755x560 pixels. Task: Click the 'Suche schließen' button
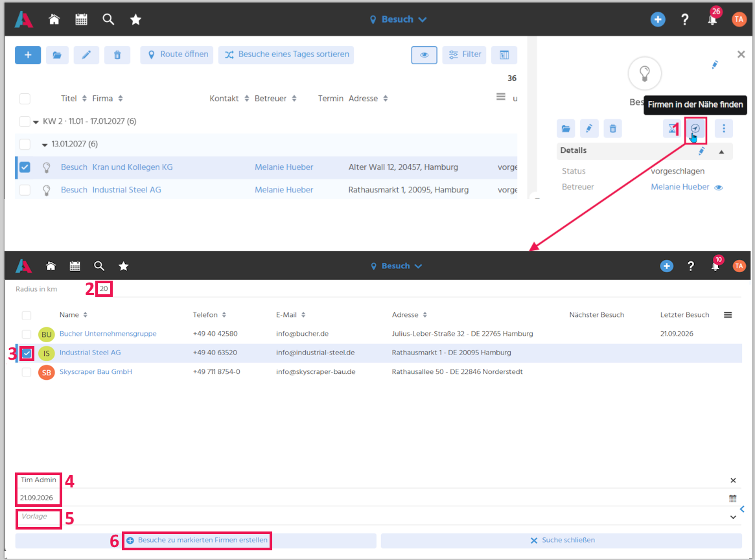click(x=561, y=541)
